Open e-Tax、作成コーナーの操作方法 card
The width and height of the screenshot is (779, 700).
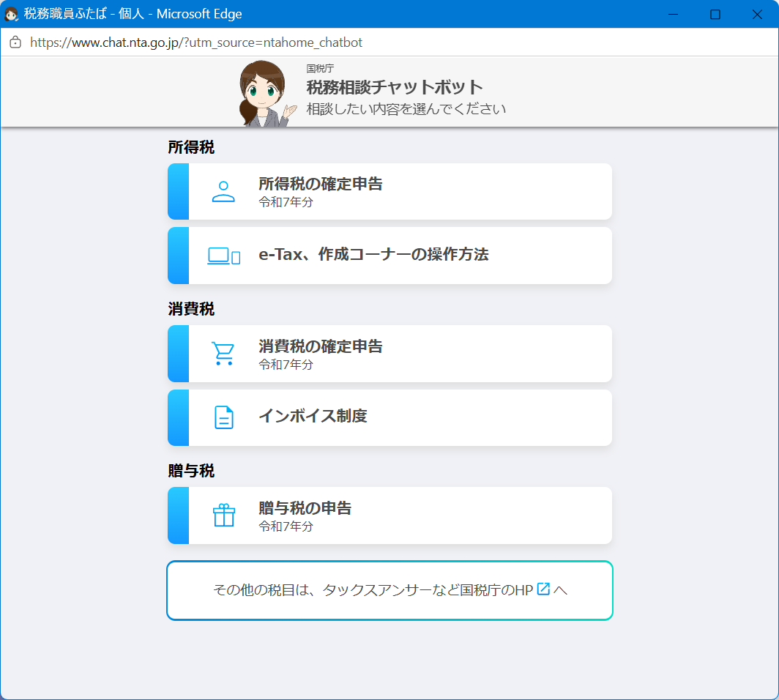(389, 256)
